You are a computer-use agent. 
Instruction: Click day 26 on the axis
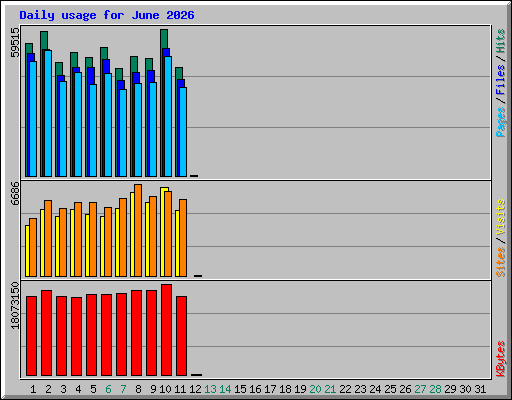[x=405, y=389]
